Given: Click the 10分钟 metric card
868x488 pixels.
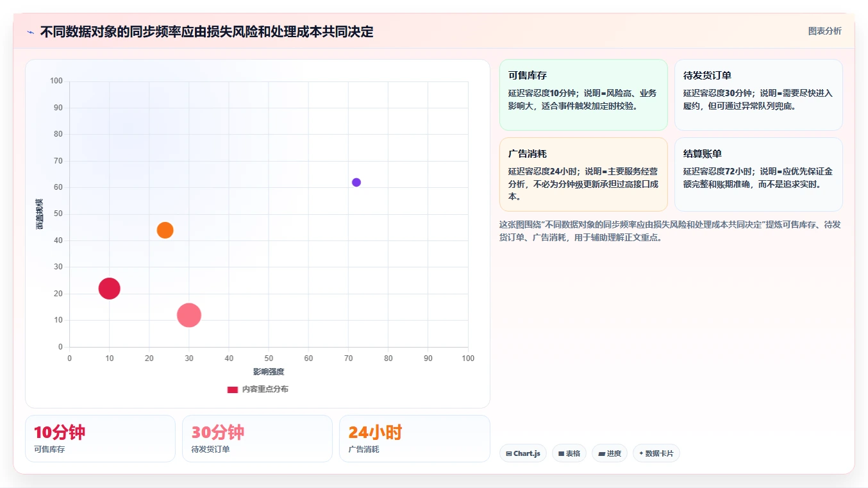Looking at the screenshot, I should 100,439.
